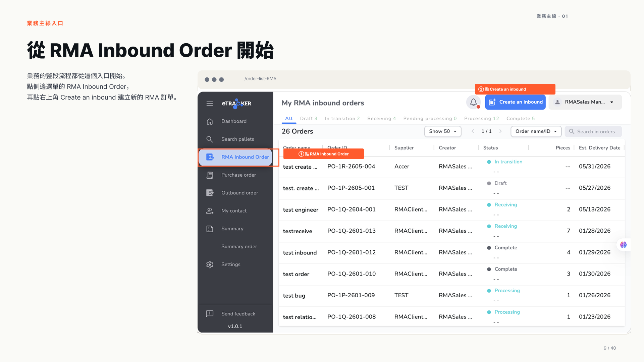The image size is (644, 362).
Task: Switch to All tab
Action: click(289, 119)
